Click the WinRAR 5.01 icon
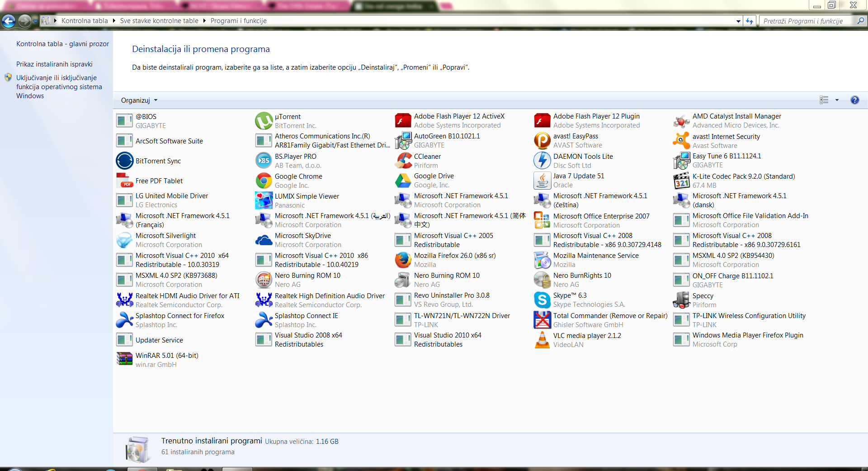 coord(124,360)
